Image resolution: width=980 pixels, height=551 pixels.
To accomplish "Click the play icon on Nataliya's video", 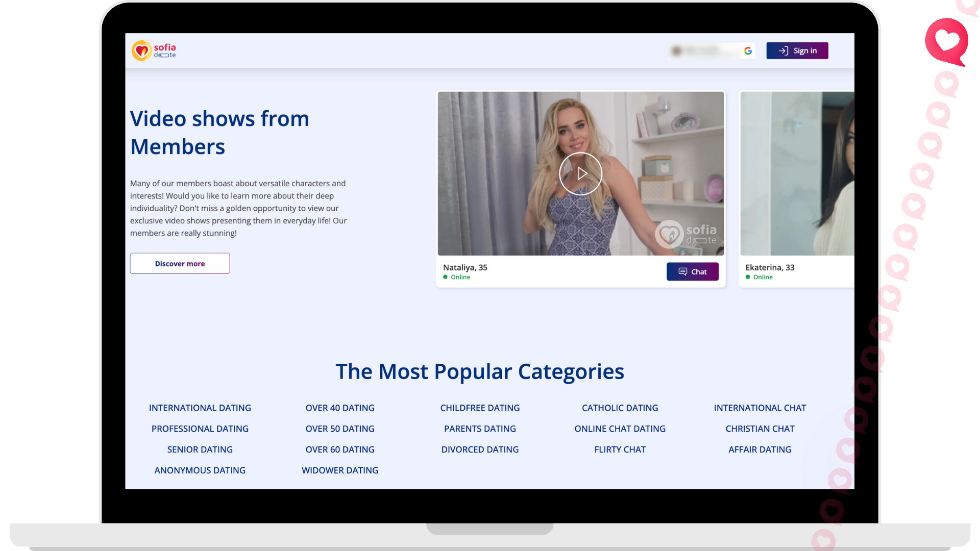I will 580,173.
